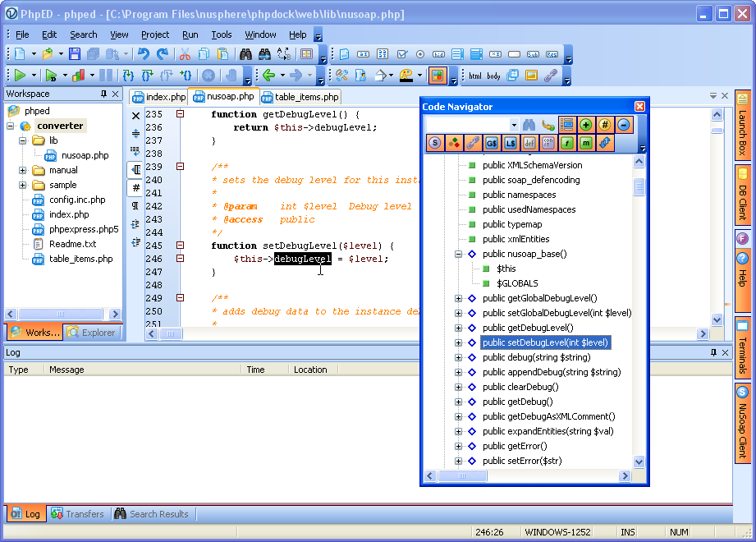Click the Step Into debugger icon
Viewport: 756px width, 542px height.
(x=128, y=76)
